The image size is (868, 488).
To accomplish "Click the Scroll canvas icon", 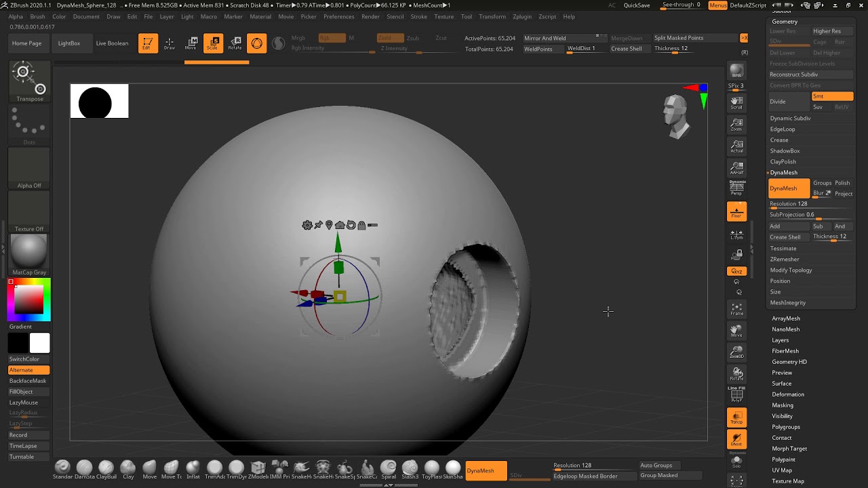I will pyautogui.click(x=736, y=103).
